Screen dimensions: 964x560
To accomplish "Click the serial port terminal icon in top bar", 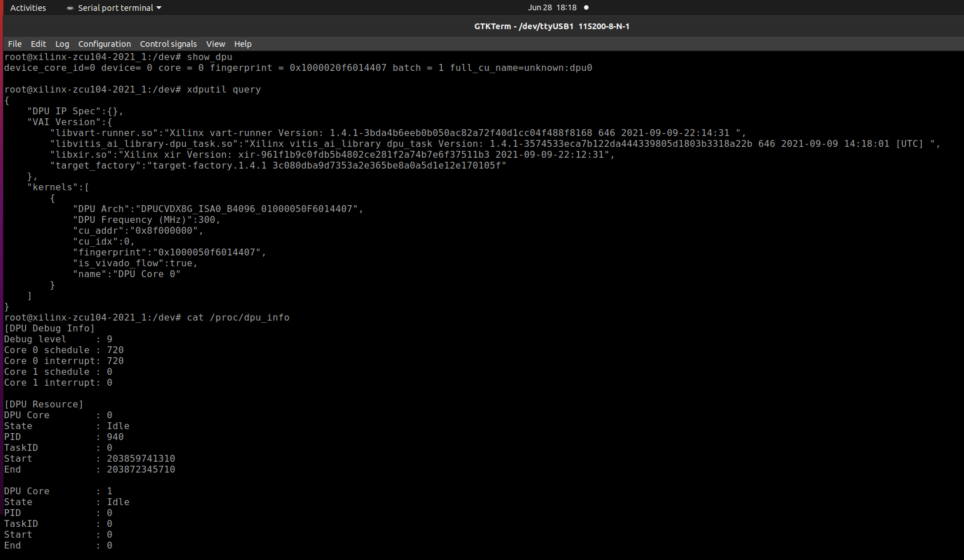I will (x=70, y=8).
